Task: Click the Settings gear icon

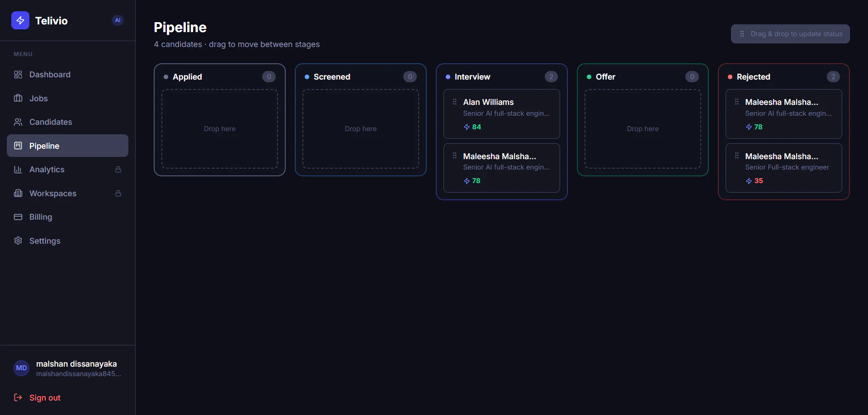Action: tap(18, 241)
